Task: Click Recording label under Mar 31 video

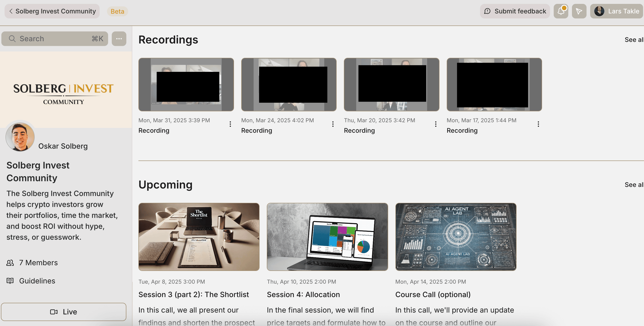Action: pos(154,131)
